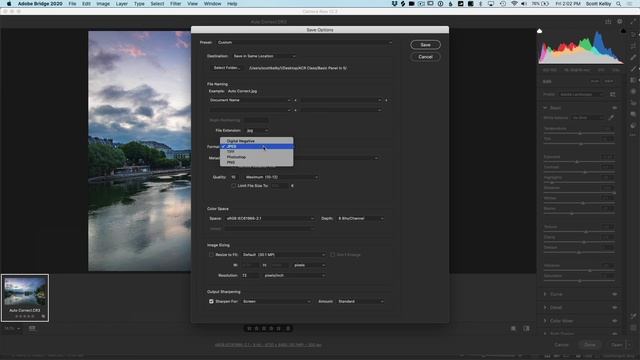Click the Select Folder button
Viewport: 640px width, 360px height.
(227, 68)
